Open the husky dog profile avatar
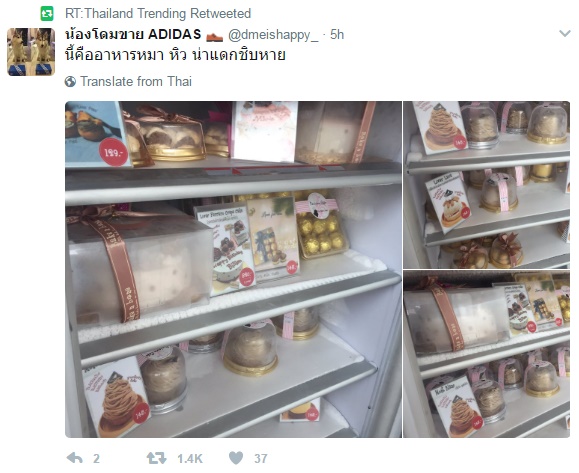Screen dimensions: 579x473 pyautogui.click(x=31, y=52)
